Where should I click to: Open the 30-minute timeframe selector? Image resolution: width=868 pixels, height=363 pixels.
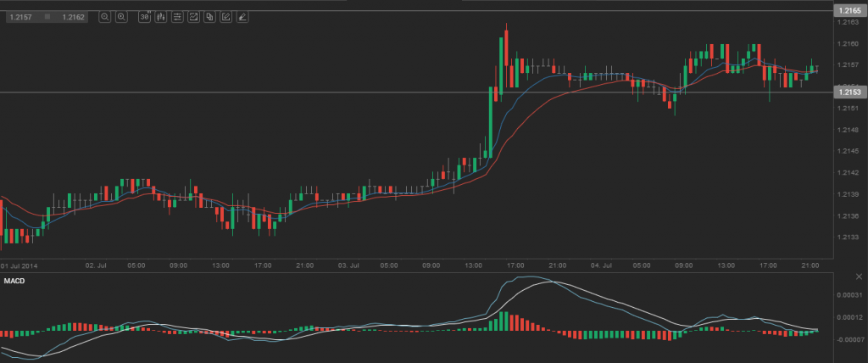(144, 17)
